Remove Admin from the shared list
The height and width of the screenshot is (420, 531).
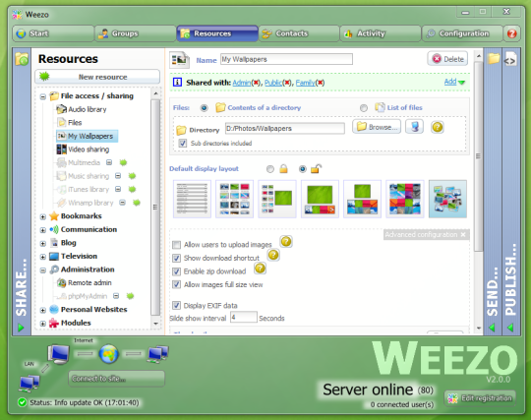[257, 83]
